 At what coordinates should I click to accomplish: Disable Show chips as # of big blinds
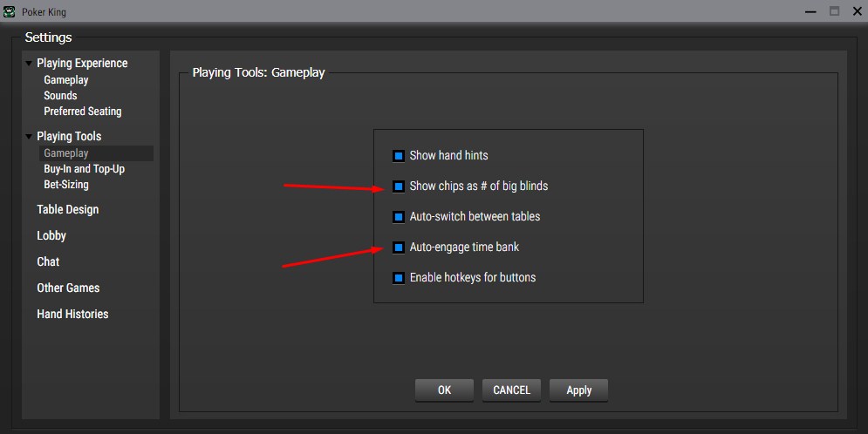click(x=399, y=186)
